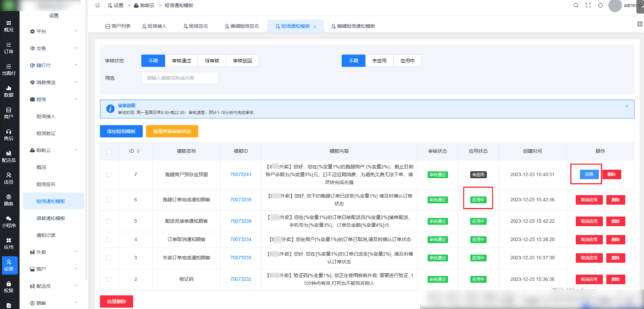Expand 配送员 settings group in menu
This screenshot has height=309, width=644.
(x=54, y=286)
